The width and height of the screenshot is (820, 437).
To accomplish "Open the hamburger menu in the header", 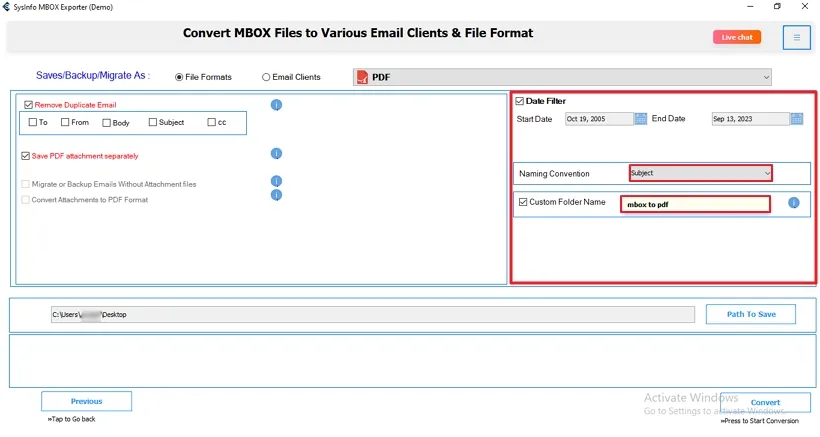I will 796,38.
